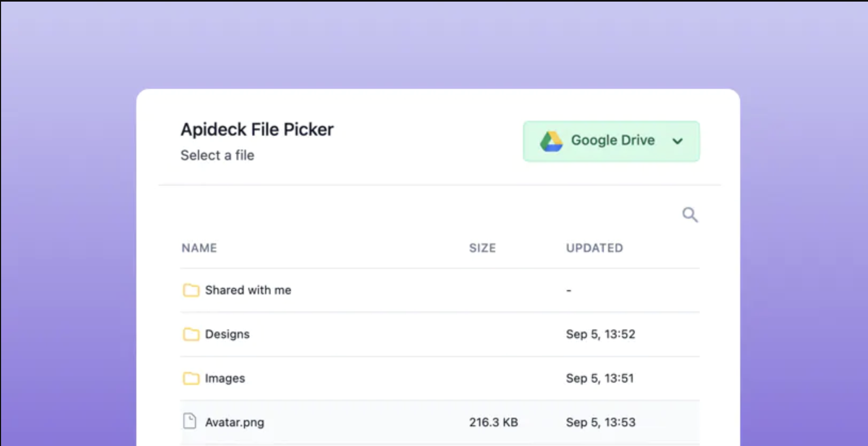Click the Sep 5, 13:53 date

pyautogui.click(x=601, y=423)
